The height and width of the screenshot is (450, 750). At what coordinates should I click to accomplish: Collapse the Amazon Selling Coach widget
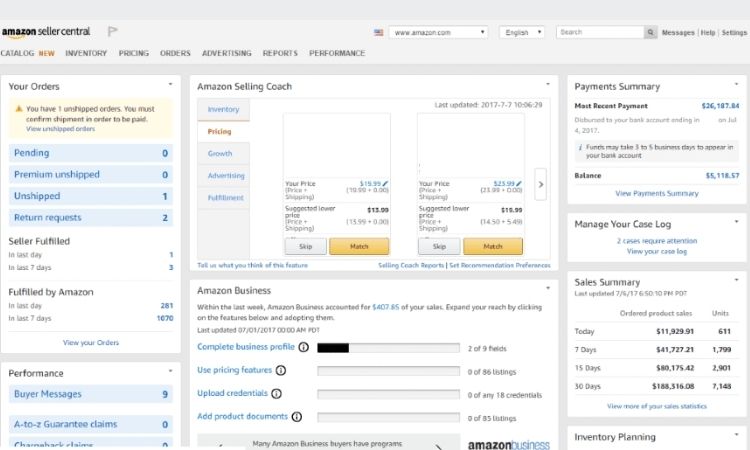point(548,84)
